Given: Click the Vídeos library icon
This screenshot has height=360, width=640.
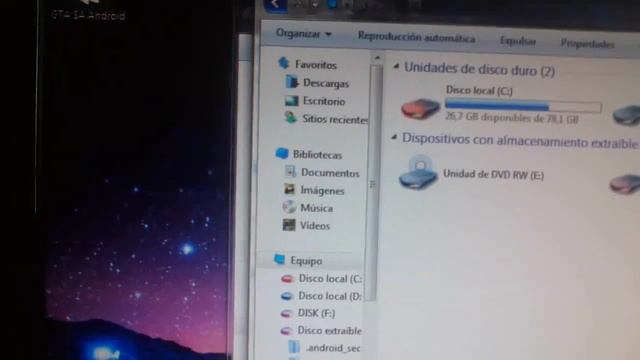Looking at the screenshot, I should pos(289,225).
